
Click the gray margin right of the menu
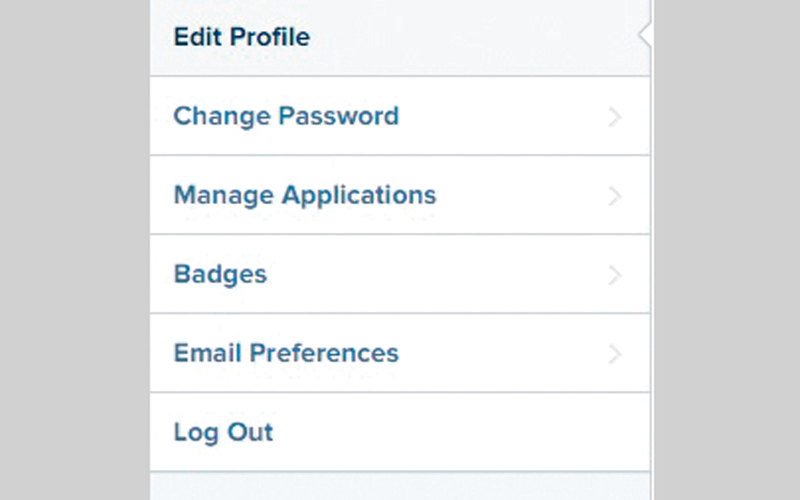point(725,250)
